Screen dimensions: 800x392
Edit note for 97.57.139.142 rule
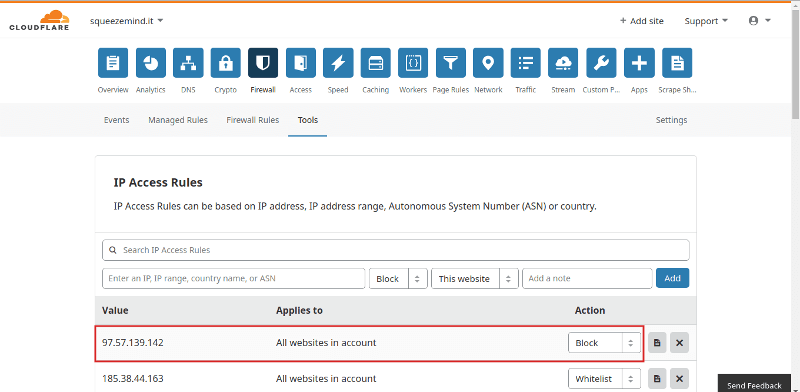tap(657, 343)
